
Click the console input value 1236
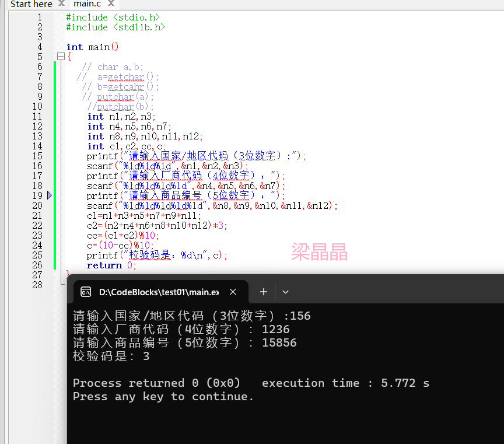click(x=276, y=329)
